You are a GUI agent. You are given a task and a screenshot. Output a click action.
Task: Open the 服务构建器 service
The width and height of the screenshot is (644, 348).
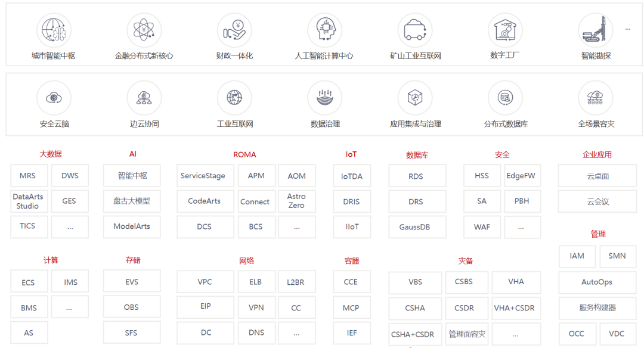coord(597,308)
